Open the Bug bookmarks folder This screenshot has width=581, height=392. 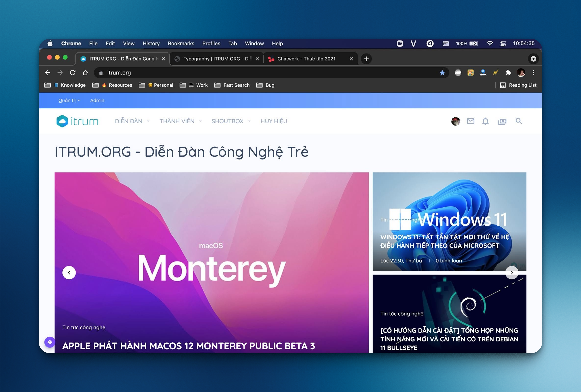pos(265,85)
